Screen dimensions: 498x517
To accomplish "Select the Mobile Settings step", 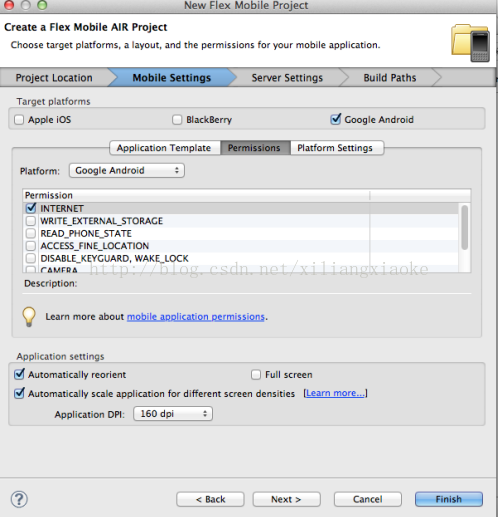I will coord(172,78).
